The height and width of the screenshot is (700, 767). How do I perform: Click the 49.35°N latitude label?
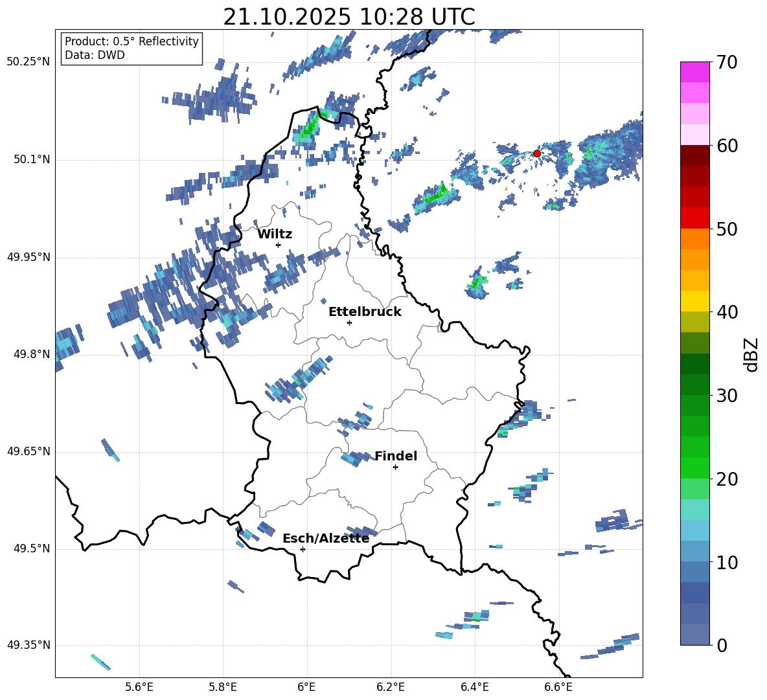pyautogui.click(x=29, y=645)
